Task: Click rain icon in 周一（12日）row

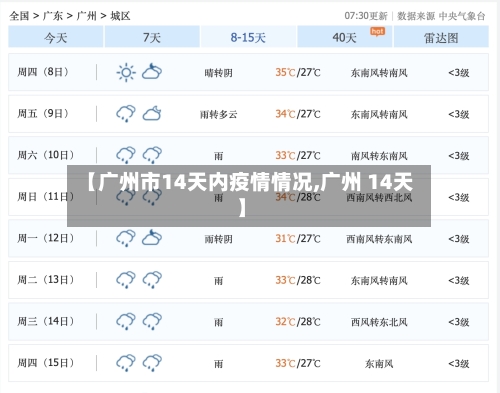Action: [x=126, y=238]
